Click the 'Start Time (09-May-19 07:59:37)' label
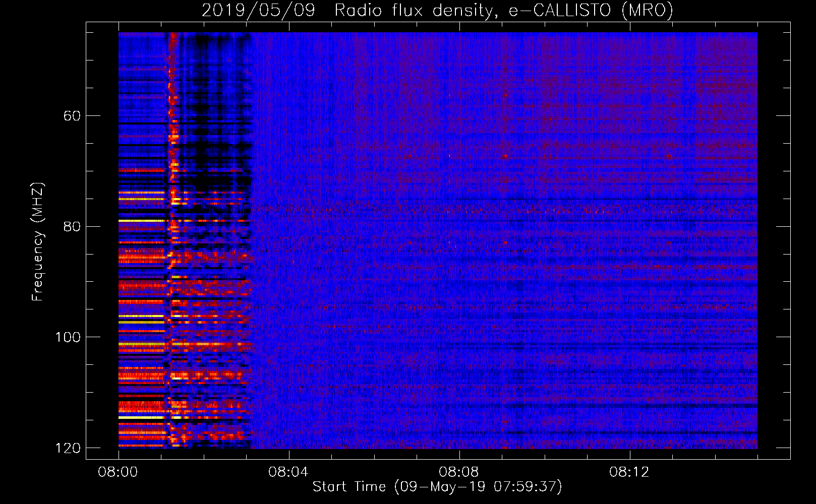This screenshot has width=816, height=504. click(x=437, y=486)
